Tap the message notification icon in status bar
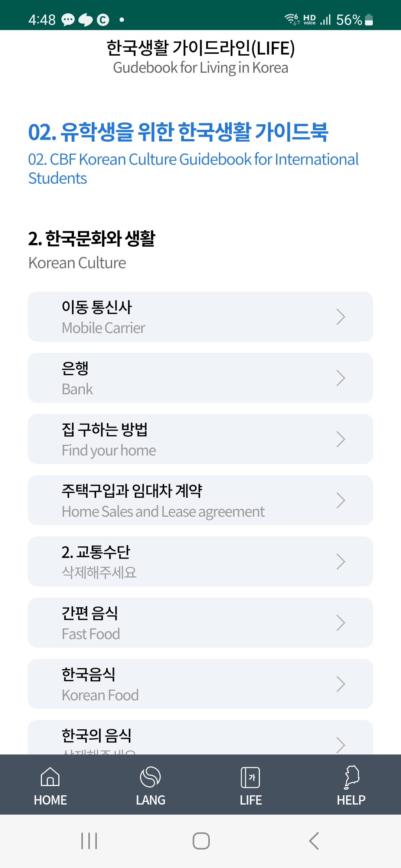The height and width of the screenshot is (868, 401). [68, 20]
